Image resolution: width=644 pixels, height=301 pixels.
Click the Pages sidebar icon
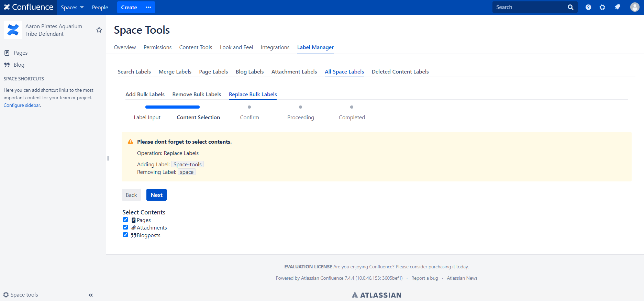point(7,53)
